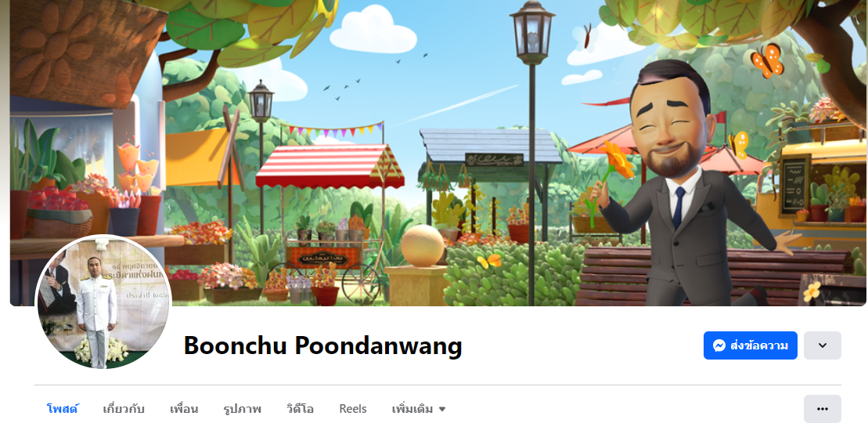The image size is (868, 423).
Task: Click the ส่งข้อความ button
Action: [750, 345]
